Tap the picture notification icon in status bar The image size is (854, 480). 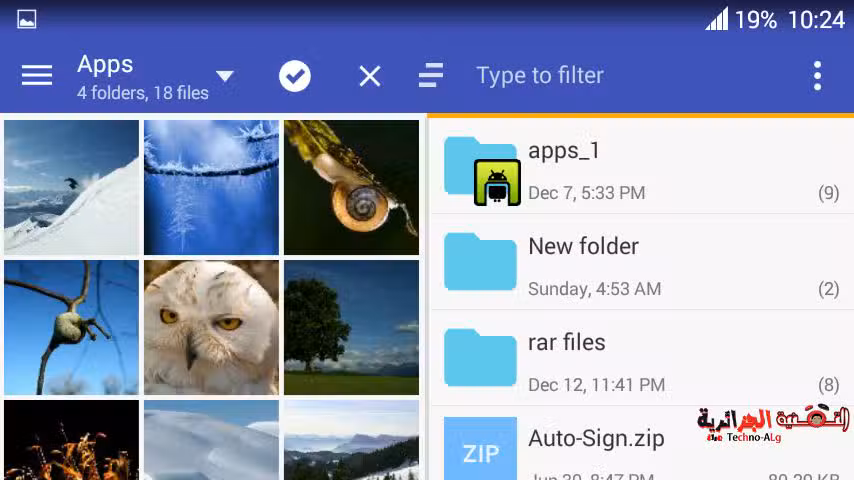pos(27,19)
